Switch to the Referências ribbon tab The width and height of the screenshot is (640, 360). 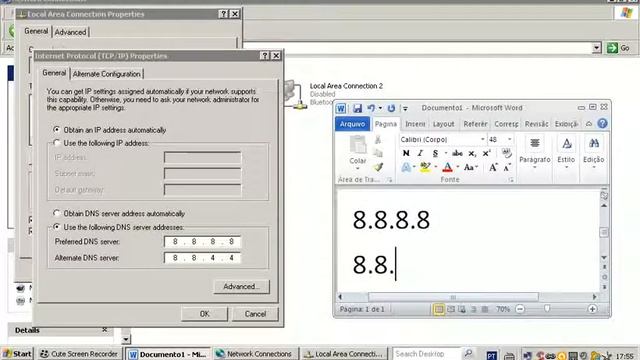coord(475,124)
